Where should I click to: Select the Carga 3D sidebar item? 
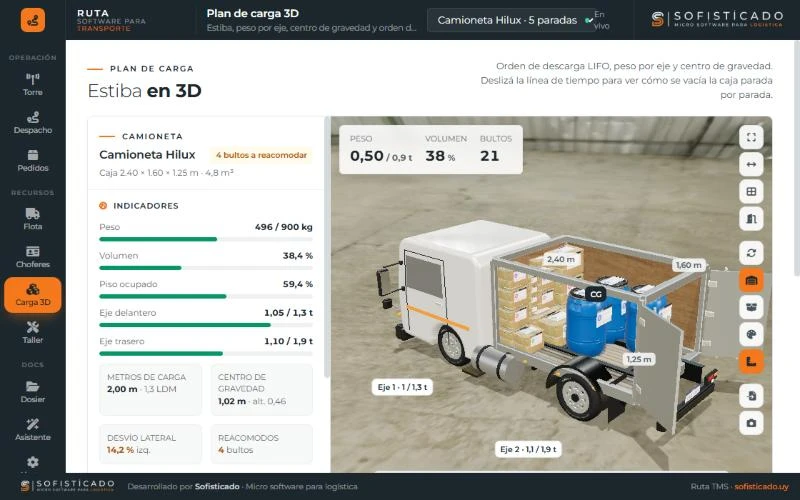(33, 295)
